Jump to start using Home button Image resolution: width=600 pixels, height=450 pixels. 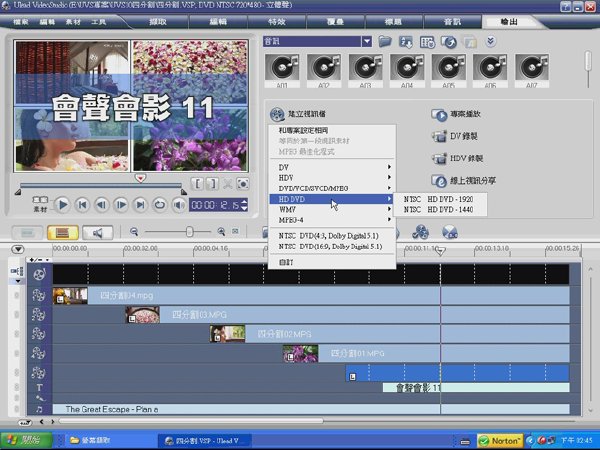click(x=82, y=205)
